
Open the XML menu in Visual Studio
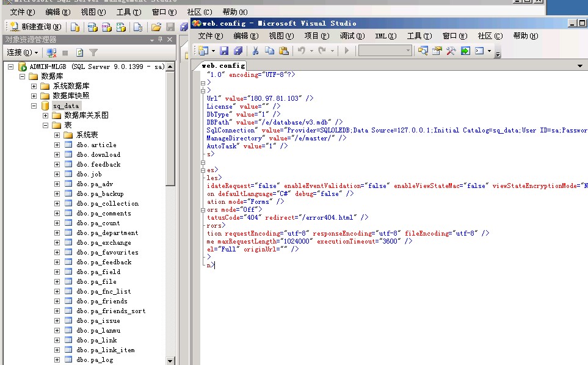pos(385,36)
